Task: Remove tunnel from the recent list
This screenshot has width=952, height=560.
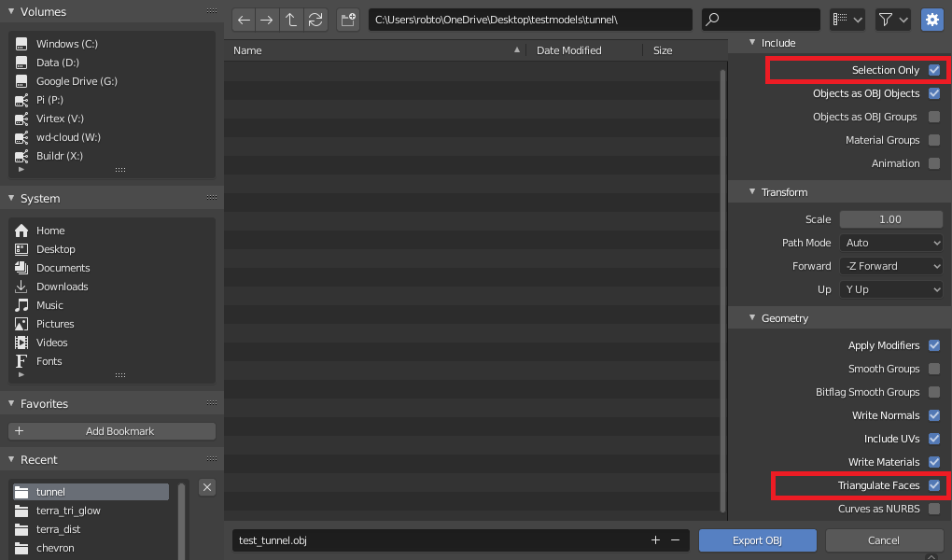Action: [x=207, y=487]
